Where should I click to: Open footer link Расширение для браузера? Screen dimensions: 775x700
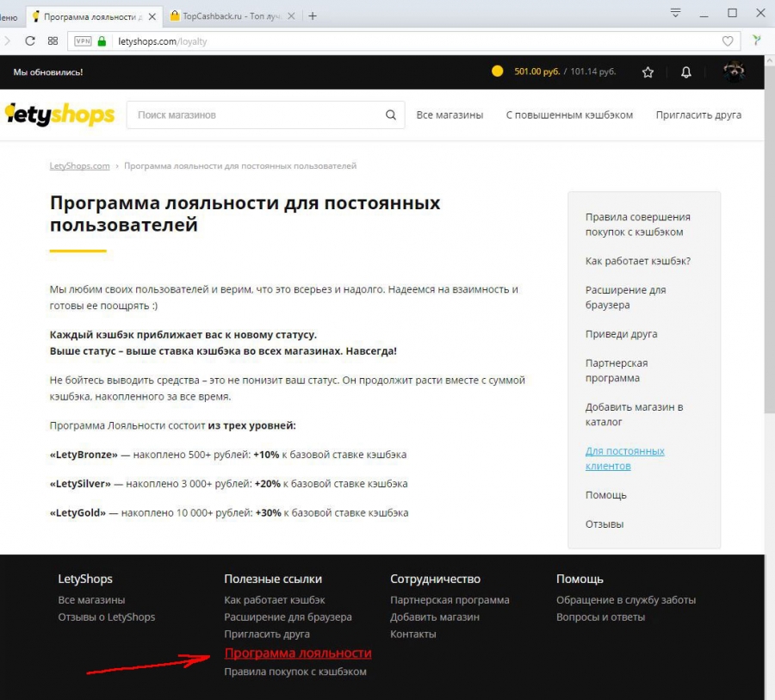[x=288, y=617]
